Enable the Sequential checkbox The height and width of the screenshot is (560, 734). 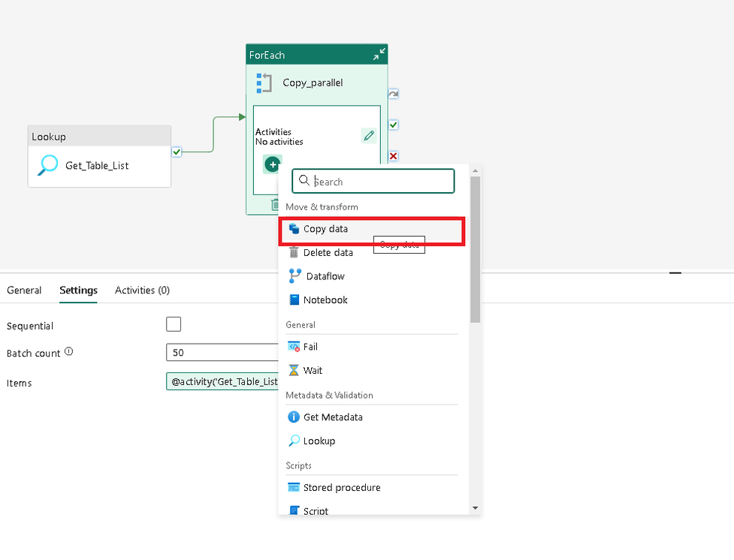(174, 324)
